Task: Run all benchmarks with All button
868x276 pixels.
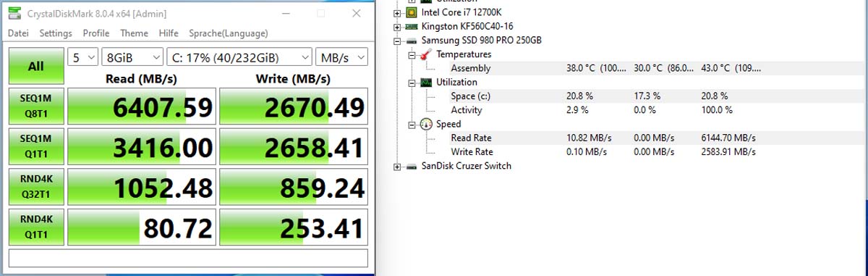Action: (x=35, y=66)
